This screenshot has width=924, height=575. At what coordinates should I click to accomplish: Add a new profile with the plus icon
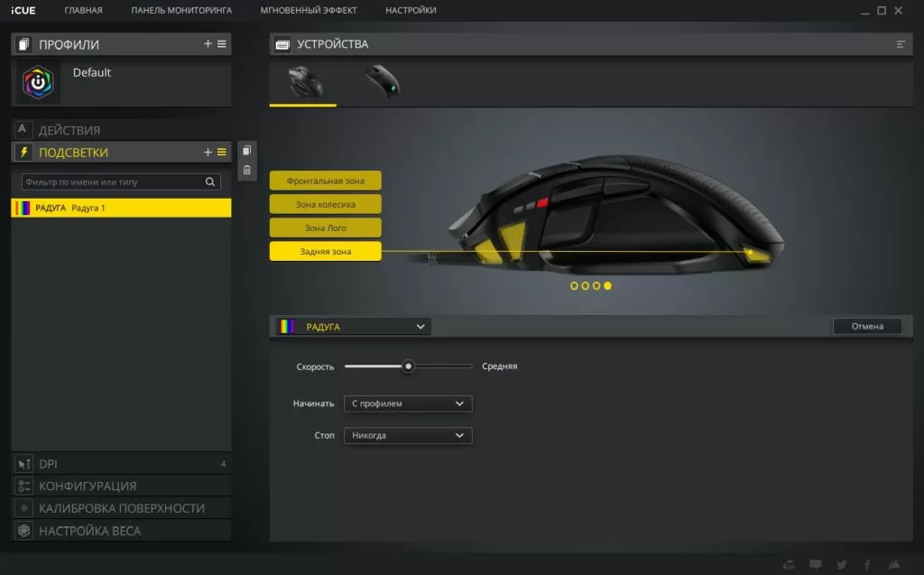[x=208, y=43]
